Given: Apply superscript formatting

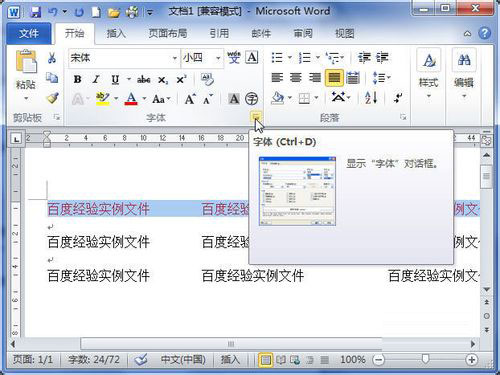Looking at the screenshot, I should click(x=181, y=80).
